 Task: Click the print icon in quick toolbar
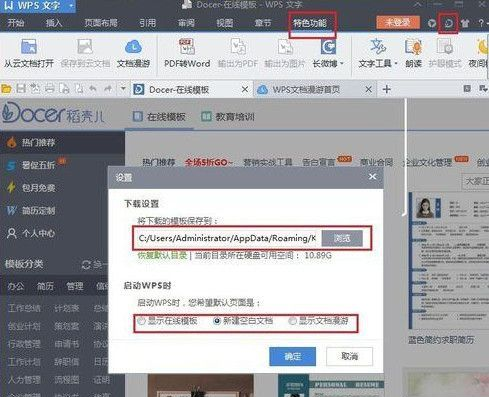(50, 89)
